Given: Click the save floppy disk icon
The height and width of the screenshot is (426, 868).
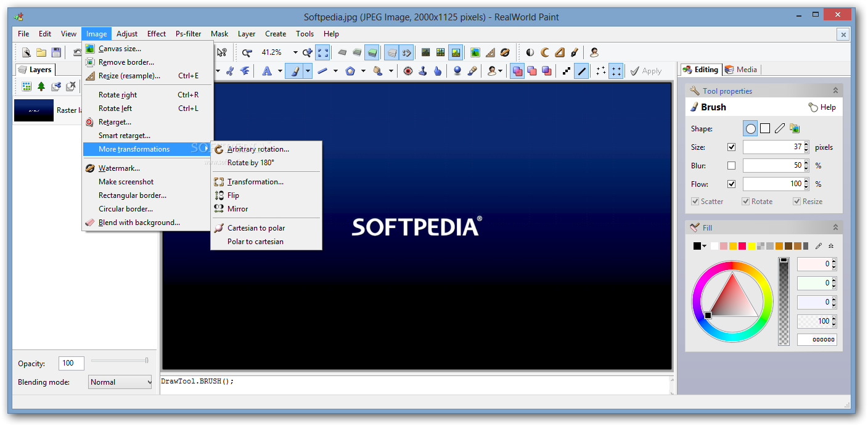Looking at the screenshot, I should tap(56, 52).
